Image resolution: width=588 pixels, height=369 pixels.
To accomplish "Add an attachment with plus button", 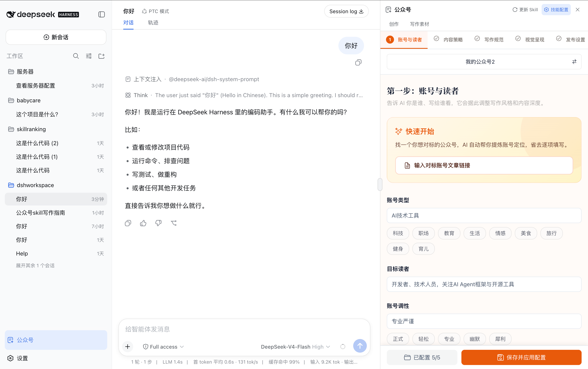I will pyautogui.click(x=128, y=347).
